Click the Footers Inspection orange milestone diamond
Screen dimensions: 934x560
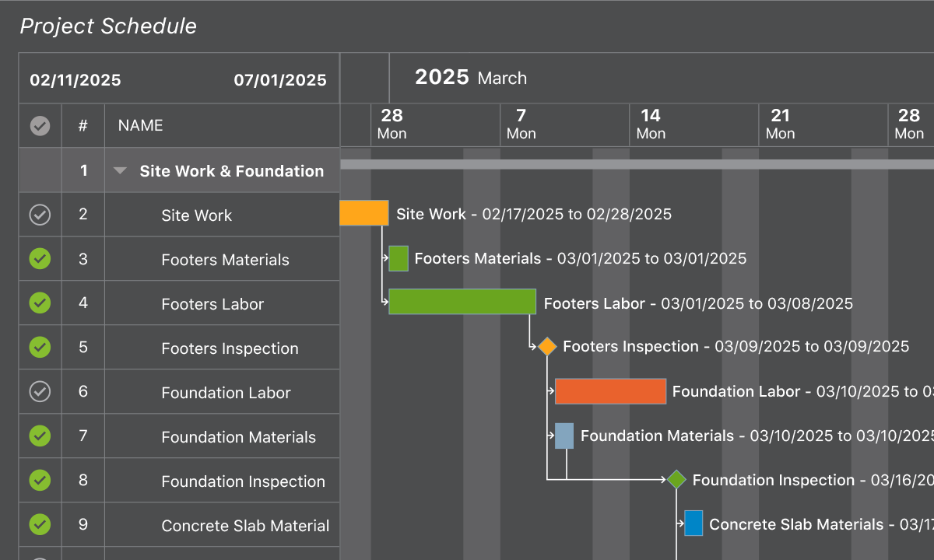547,347
